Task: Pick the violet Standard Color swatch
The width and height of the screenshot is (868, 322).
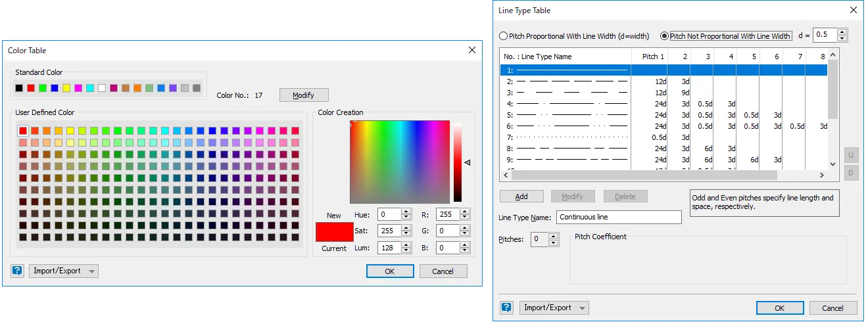Action: click(173, 88)
